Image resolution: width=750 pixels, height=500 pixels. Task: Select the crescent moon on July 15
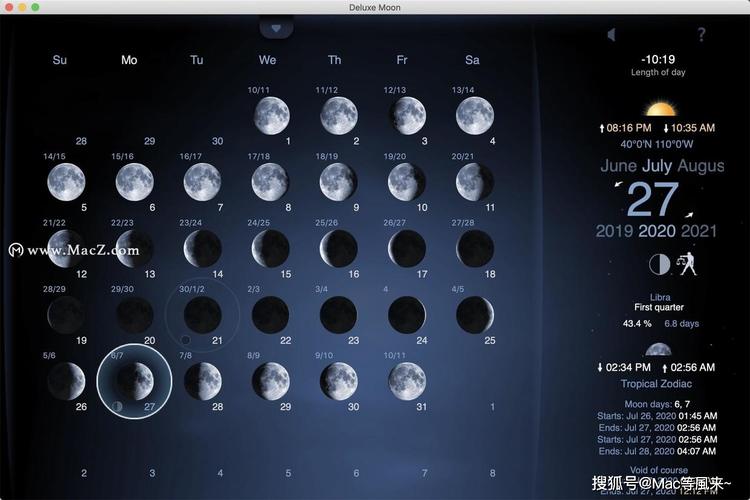(270, 248)
